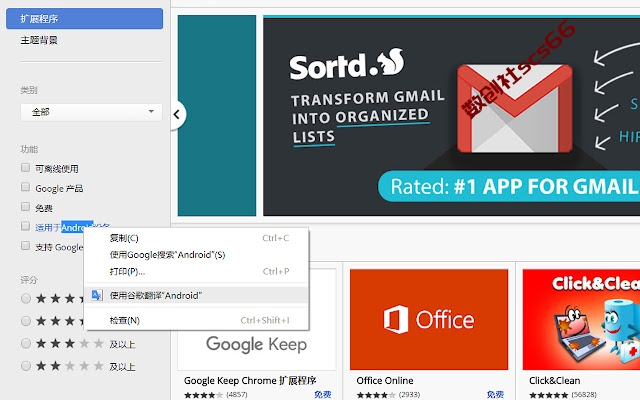Choose 检查(N) in the context menu
This screenshot has width=640, height=400.
coord(196,320)
